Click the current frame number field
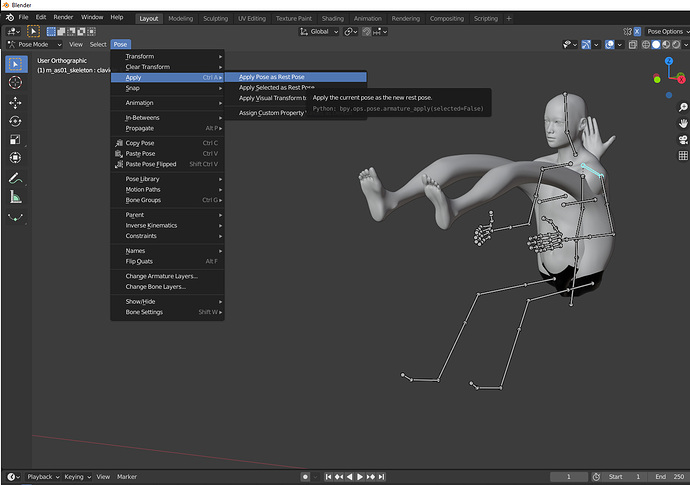This screenshot has width=690, height=485. point(569,477)
